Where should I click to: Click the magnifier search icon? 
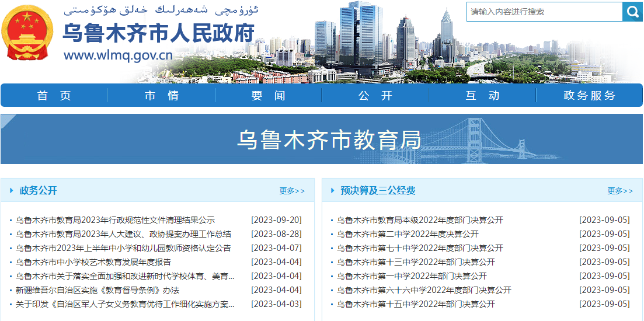pyautogui.click(x=632, y=12)
